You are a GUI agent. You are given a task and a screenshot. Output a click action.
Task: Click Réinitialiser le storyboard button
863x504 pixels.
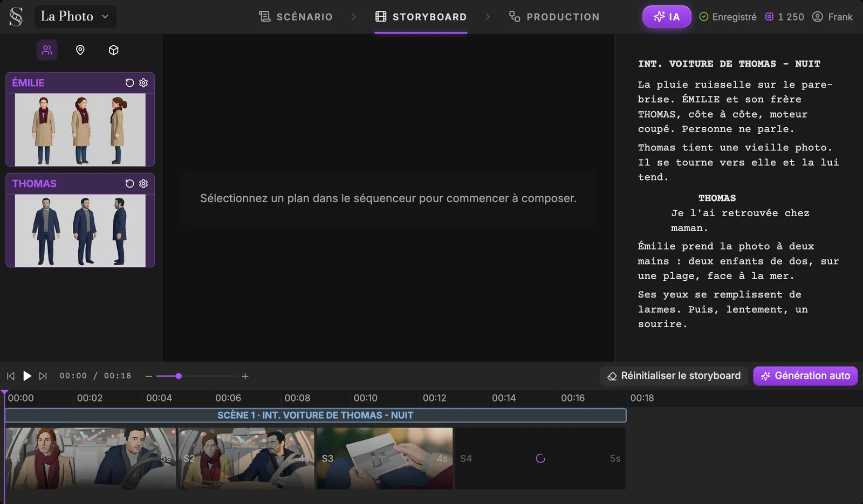point(674,376)
